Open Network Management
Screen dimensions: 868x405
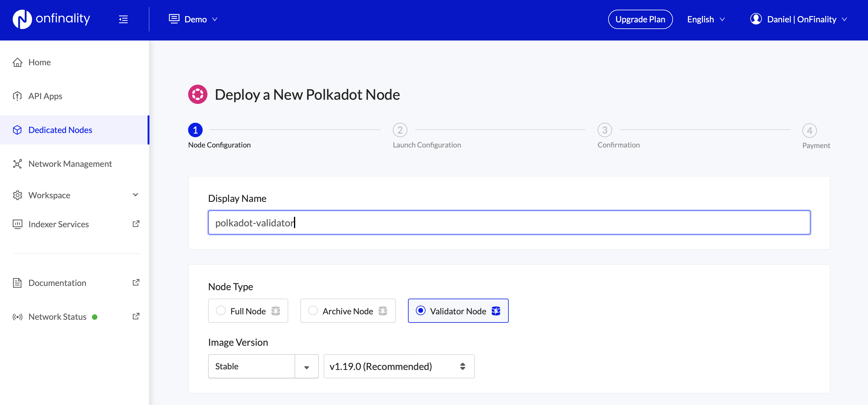pos(70,164)
